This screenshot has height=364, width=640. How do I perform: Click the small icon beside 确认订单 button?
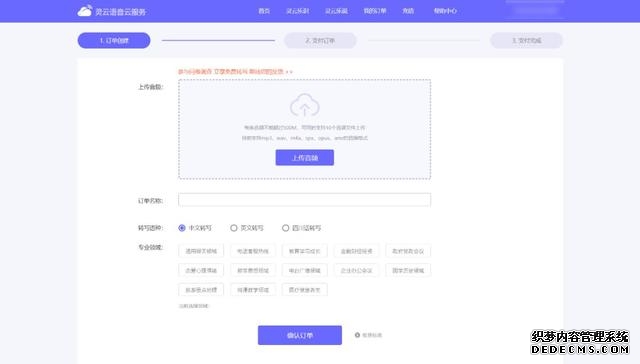click(x=357, y=335)
